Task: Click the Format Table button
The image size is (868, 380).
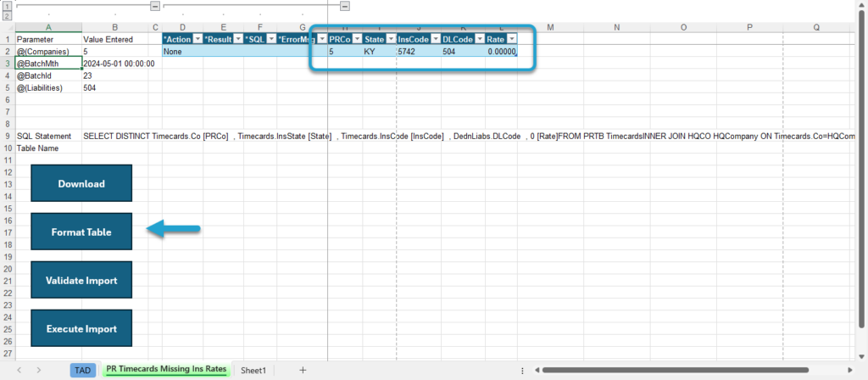Action: click(x=81, y=232)
